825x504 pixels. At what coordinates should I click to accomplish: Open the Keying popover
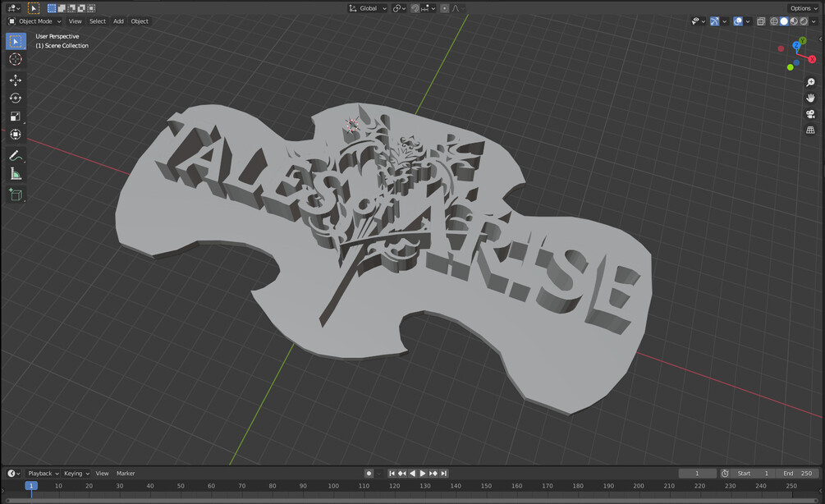point(76,474)
